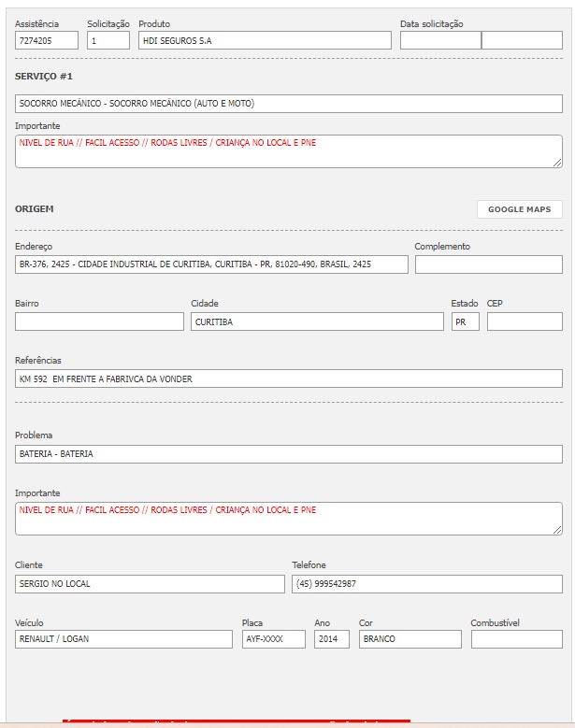Focus the Socorro Mecânico service field
This screenshot has width=575, height=728.
pyautogui.click(x=289, y=103)
